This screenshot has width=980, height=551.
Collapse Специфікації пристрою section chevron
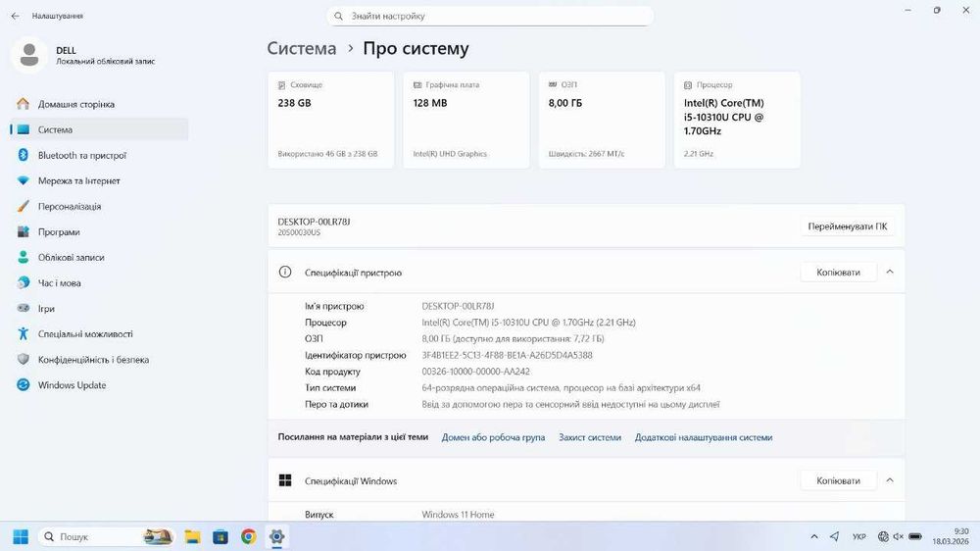coord(890,272)
